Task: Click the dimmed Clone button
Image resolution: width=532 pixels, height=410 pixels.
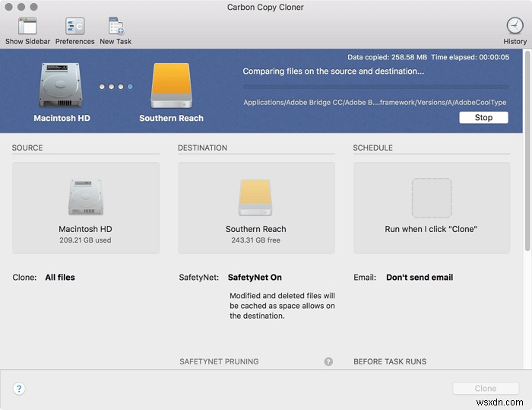Action: [486, 388]
